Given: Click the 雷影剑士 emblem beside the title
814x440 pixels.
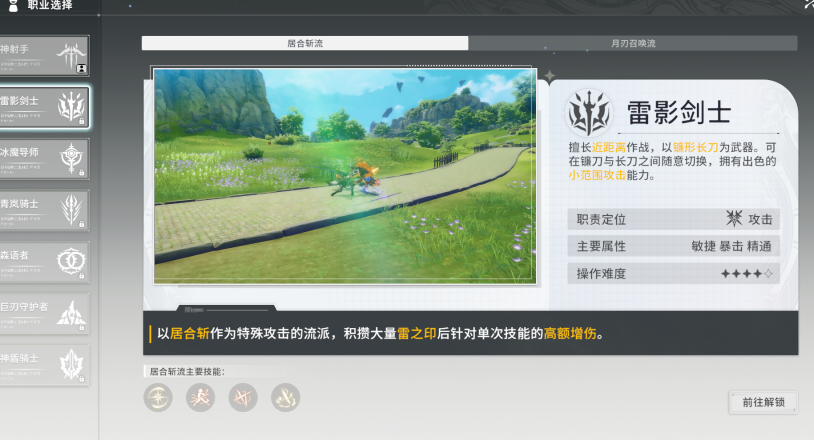Looking at the screenshot, I should tap(589, 113).
